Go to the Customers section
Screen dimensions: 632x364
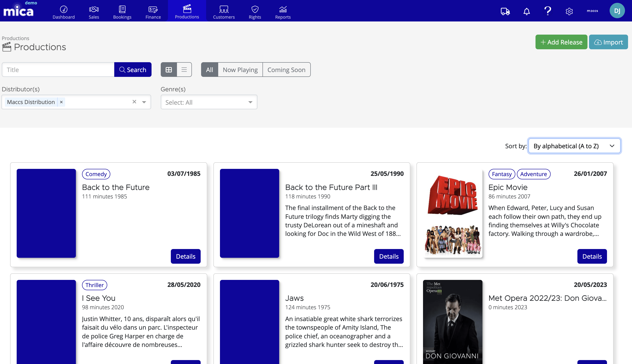pos(223,11)
